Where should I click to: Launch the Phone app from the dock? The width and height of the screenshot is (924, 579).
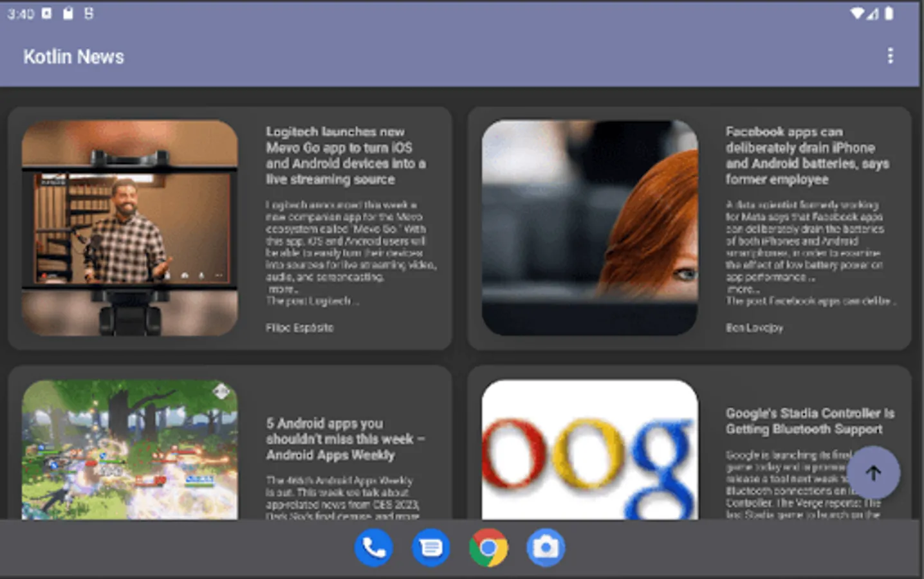click(373, 548)
